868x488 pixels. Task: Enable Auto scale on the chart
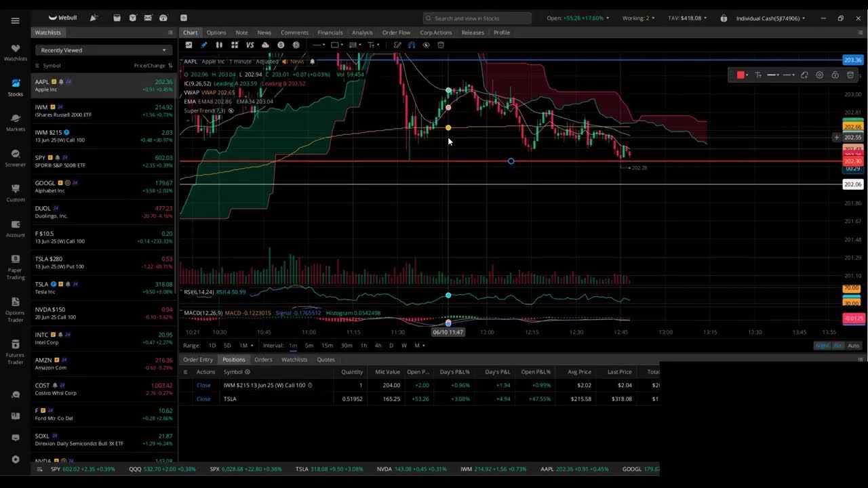[853, 346]
